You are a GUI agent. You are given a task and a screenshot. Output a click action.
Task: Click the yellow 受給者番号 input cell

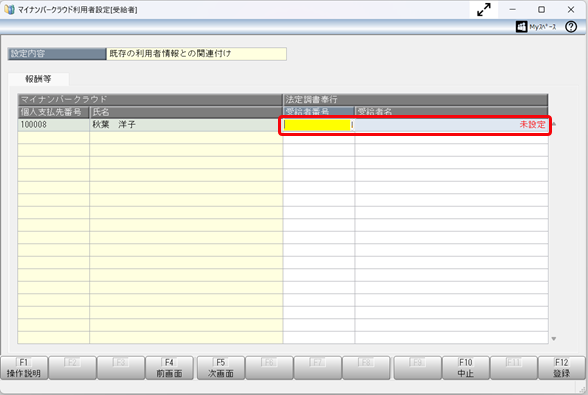317,125
